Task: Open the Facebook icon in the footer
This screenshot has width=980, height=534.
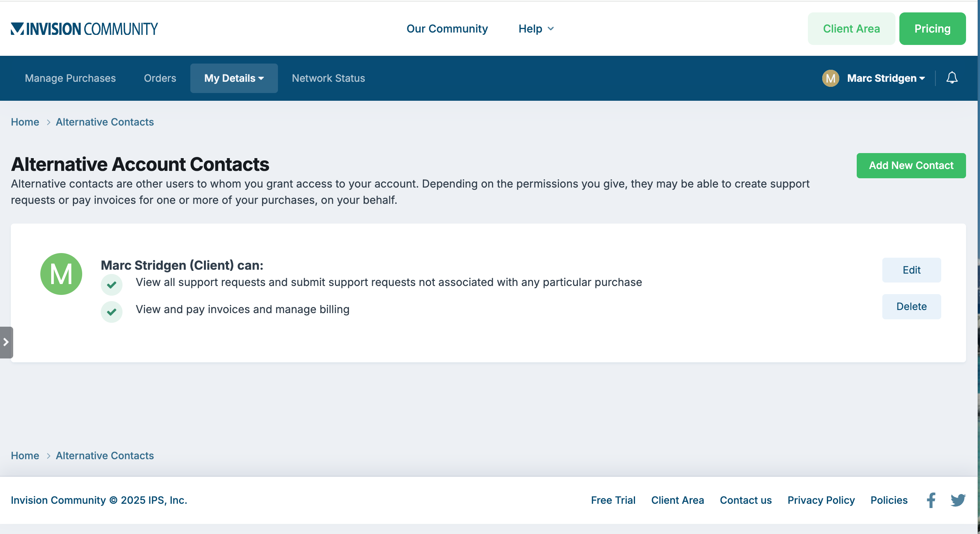Action: click(x=931, y=500)
